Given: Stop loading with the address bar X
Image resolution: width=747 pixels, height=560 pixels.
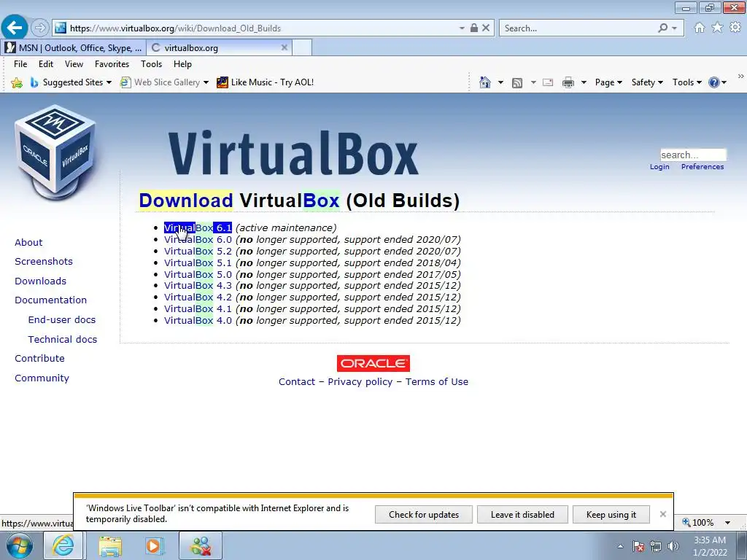Looking at the screenshot, I should (x=485, y=28).
